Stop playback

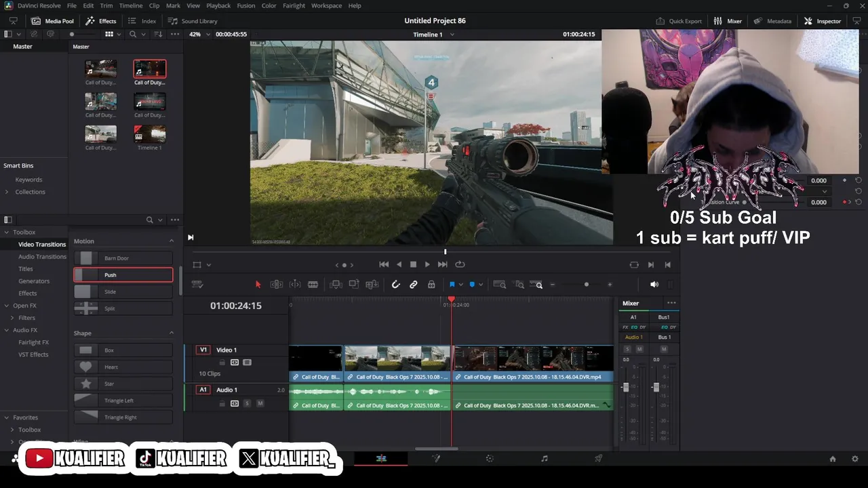tap(413, 264)
